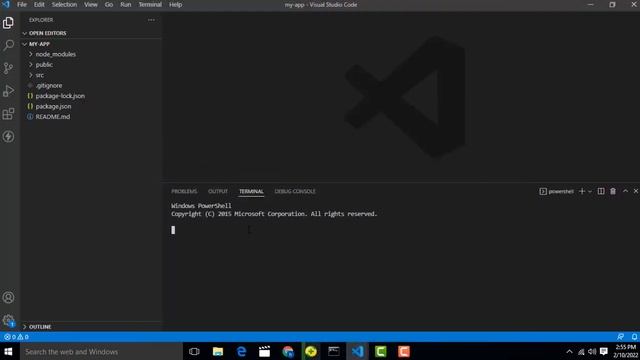Open Task View on the taskbar
Screen dimensions: 640x360
coord(194,351)
